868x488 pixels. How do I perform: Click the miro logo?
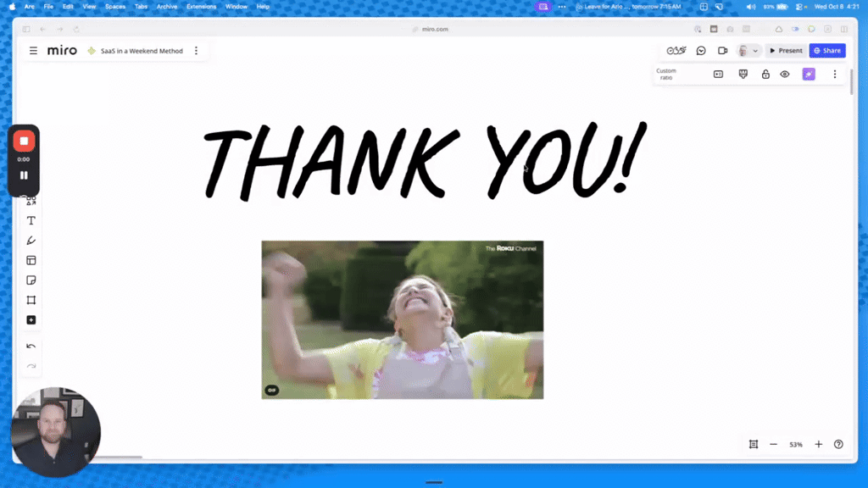pyautogui.click(x=62, y=50)
